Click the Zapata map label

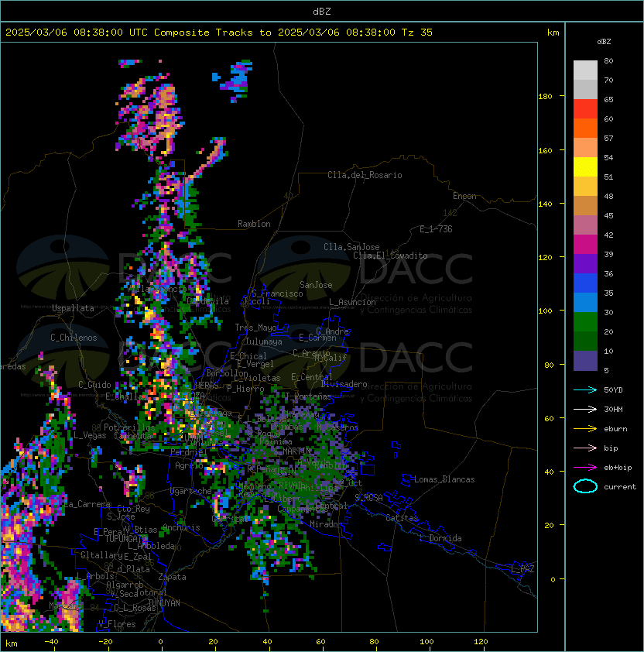[172, 577]
